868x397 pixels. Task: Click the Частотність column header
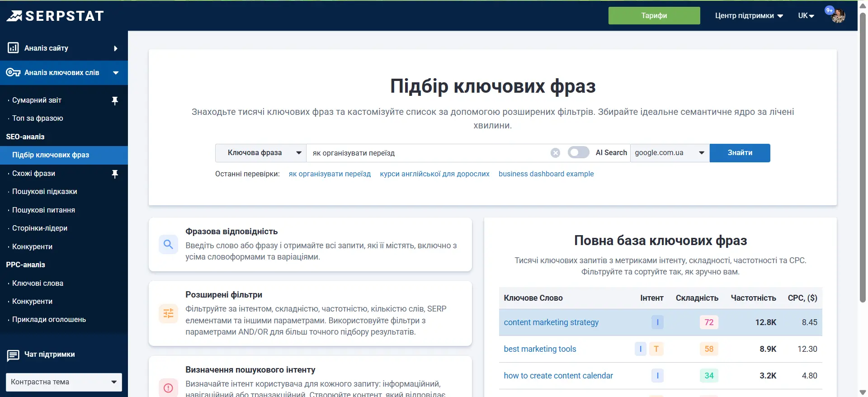point(753,298)
